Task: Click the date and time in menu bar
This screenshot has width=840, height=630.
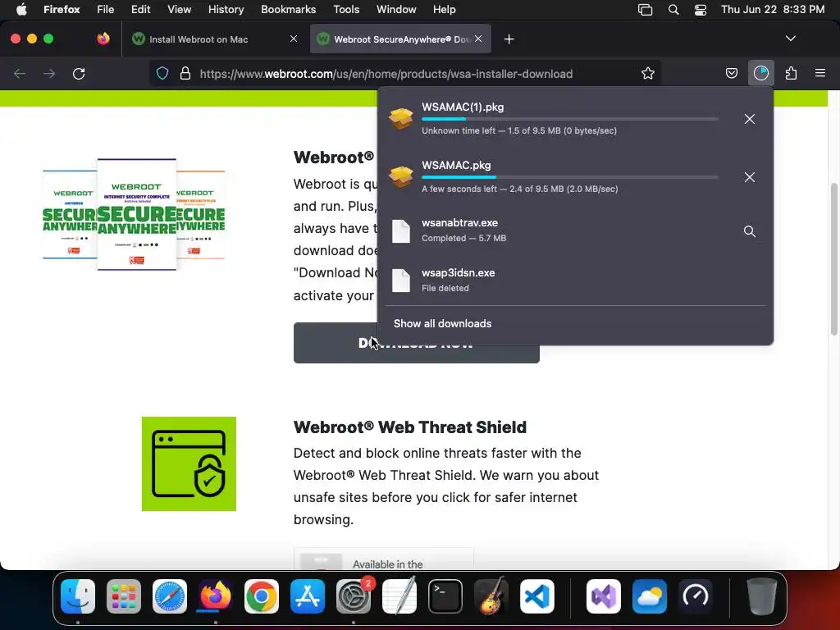Action: 773,9
